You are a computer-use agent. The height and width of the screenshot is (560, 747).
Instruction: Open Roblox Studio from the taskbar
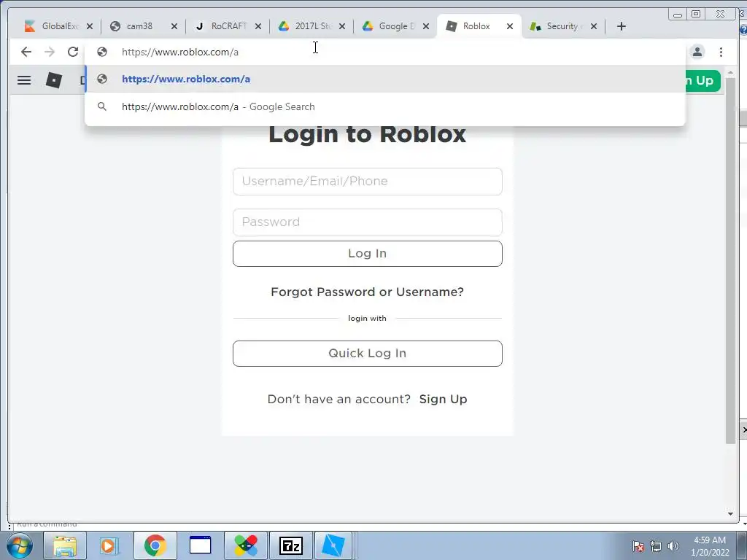[333, 545]
